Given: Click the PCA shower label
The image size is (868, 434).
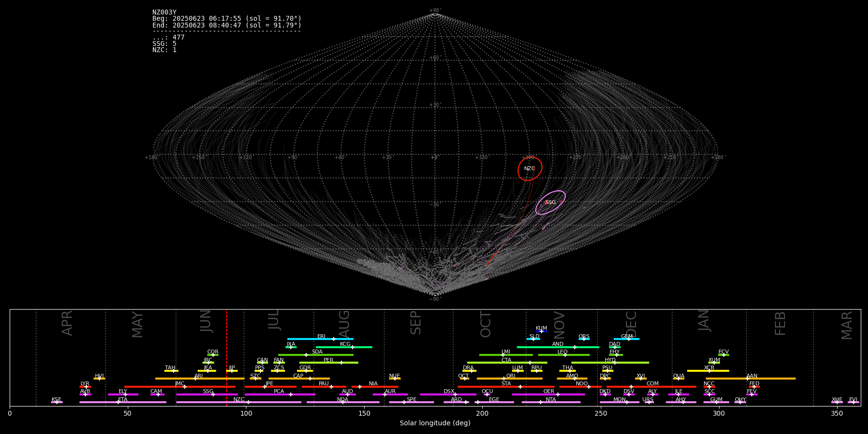Looking at the screenshot, I should [279, 392].
